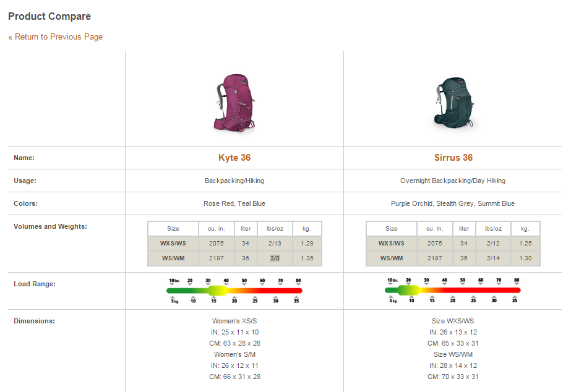Click the Volumes and Weights row label
571x392 pixels.
[x=50, y=226]
